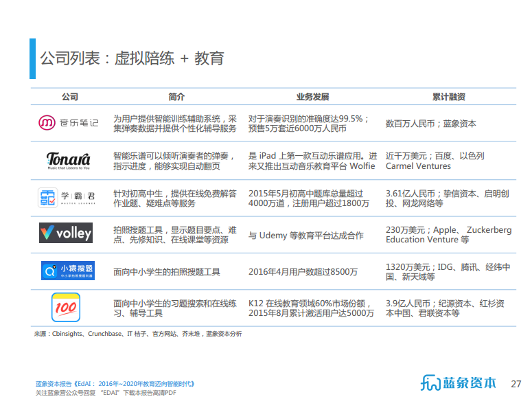Click the footer note 关注蓝象营公众号回复 EDAI
Image resolution: width=532 pixels, height=399 pixels.
point(106,393)
